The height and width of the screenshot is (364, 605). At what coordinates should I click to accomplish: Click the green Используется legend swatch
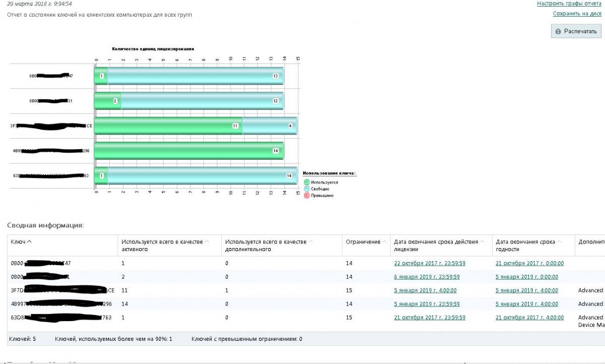click(x=307, y=182)
